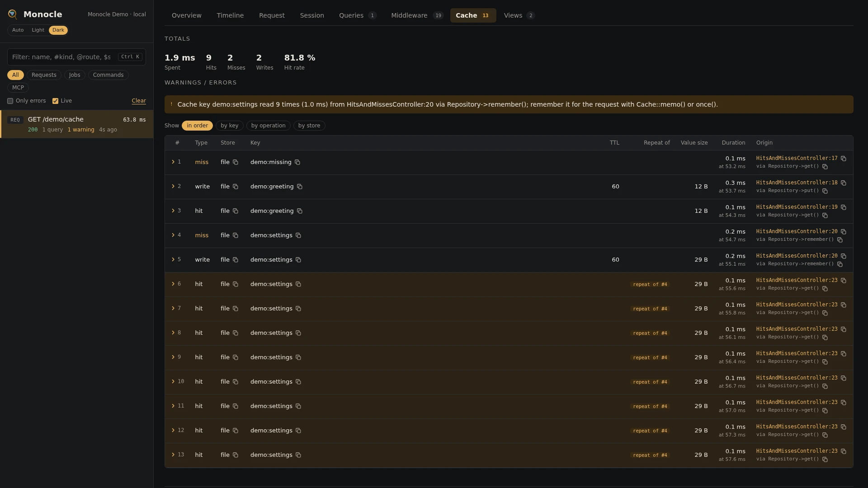Viewport: 868px width, 488px height.
Task: Copy file store name in row 4
Action: coord(236,235)
